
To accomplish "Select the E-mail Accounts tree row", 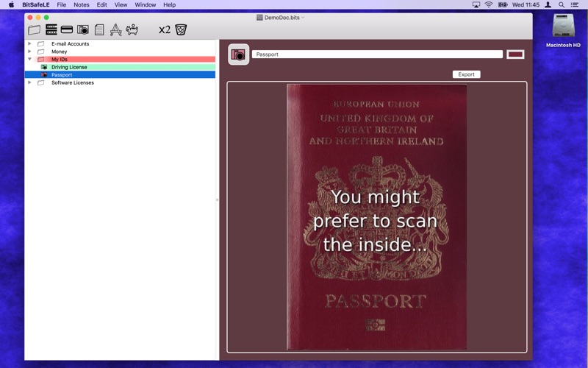I will (120, 44).
